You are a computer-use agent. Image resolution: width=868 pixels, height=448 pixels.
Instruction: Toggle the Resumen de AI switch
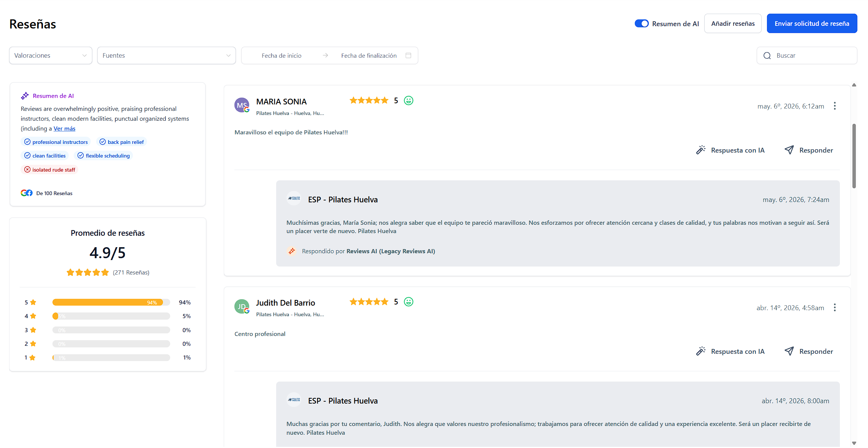point(641,24)
